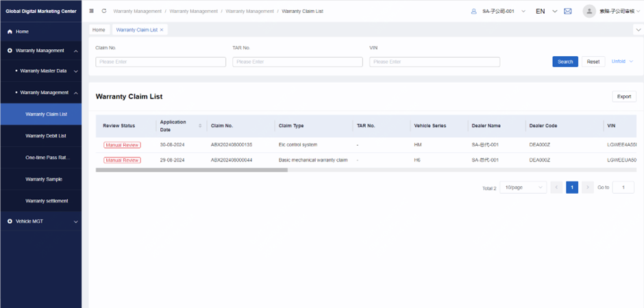Screen dimensions: 644x308
Task: Click page number 1 button
Action: click(572, 188)
